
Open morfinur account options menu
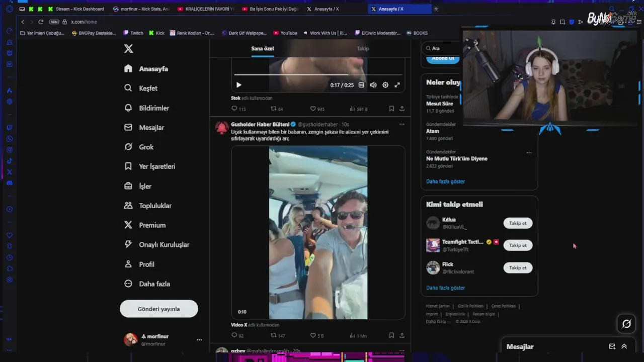click(199, 340)
